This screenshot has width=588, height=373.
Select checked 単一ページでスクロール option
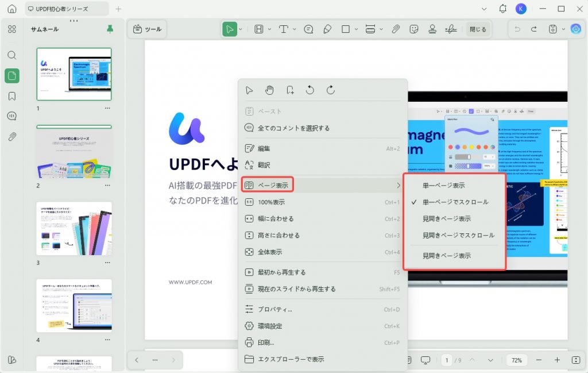coord(455,202)
